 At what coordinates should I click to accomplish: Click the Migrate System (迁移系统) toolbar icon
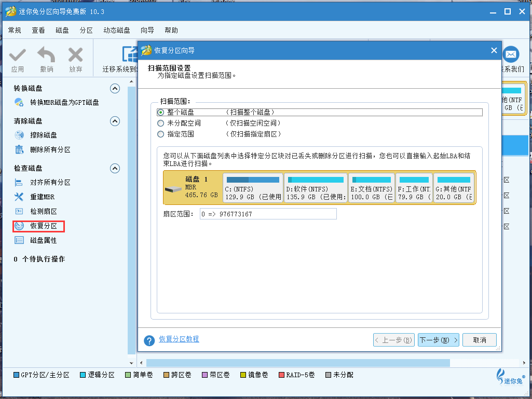[x=130, y=54]
